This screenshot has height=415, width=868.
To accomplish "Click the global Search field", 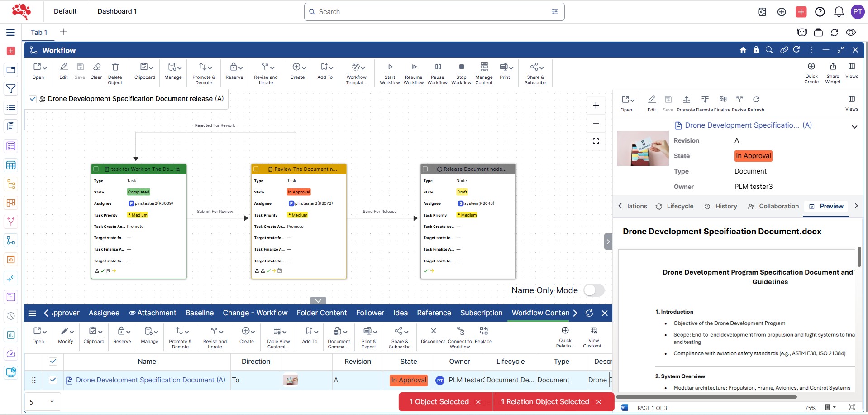I will [x=434, y=12].
